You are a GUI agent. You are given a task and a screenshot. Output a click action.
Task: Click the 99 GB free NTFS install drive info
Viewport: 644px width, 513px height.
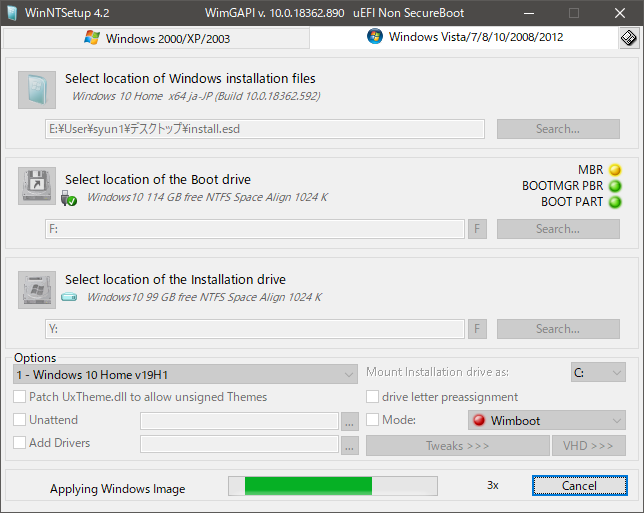(205, 297)
